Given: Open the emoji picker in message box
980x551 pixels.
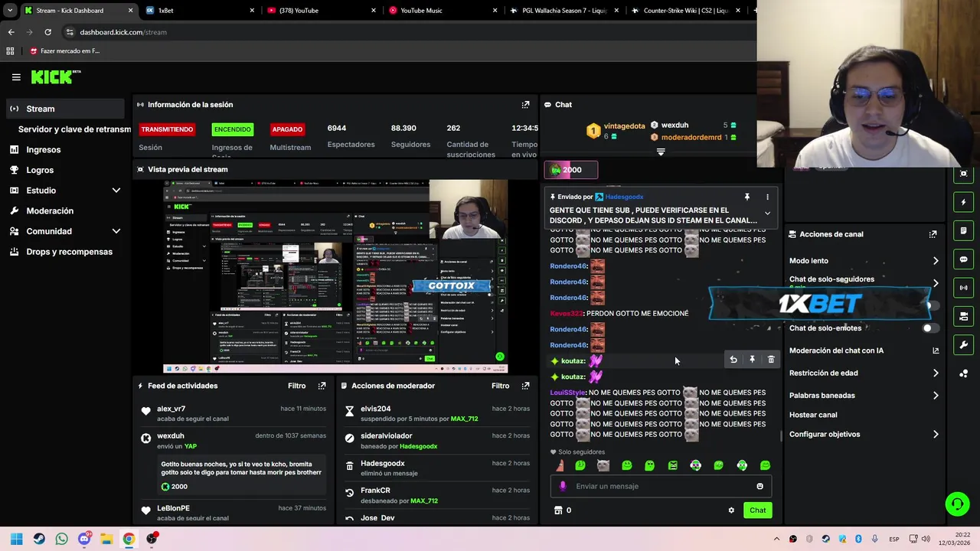Looking at the screenshot, I should tap(759, 486).
